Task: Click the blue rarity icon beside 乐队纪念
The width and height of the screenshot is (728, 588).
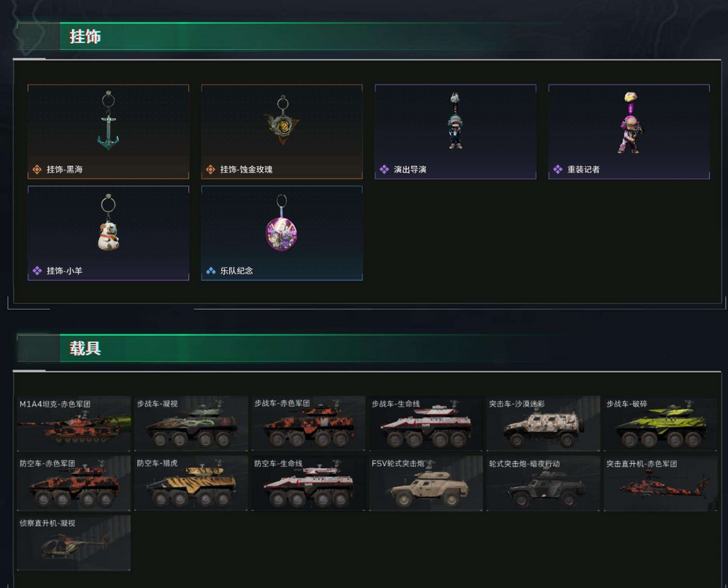Action: [211, 271]
